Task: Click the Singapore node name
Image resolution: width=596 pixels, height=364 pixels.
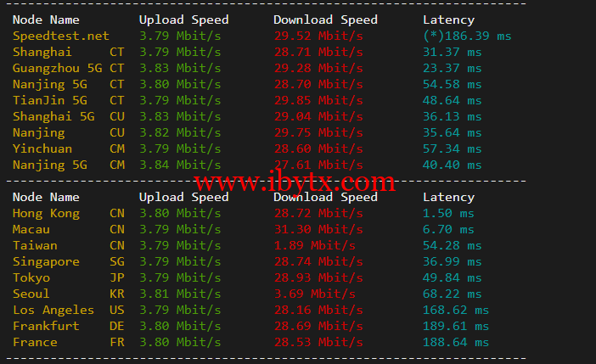Action: (x=46, y=262)
